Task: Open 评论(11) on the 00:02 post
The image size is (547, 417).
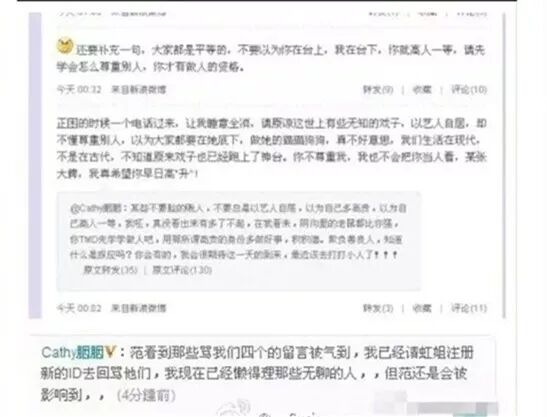Action: [x=469, y=308]
